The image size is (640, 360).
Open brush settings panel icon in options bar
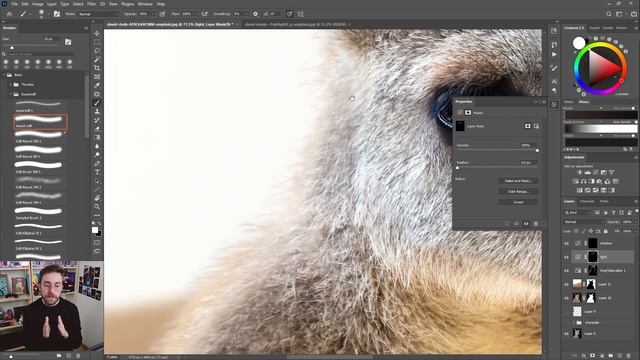pos(57,14)
